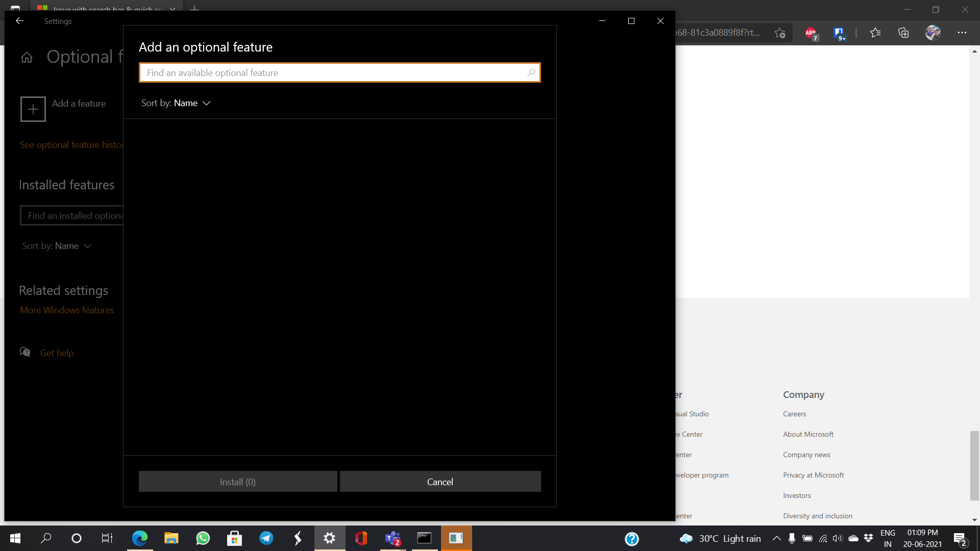
Task: Click the browser page vertical scrollbar thumb
Action: click(974, 465)
